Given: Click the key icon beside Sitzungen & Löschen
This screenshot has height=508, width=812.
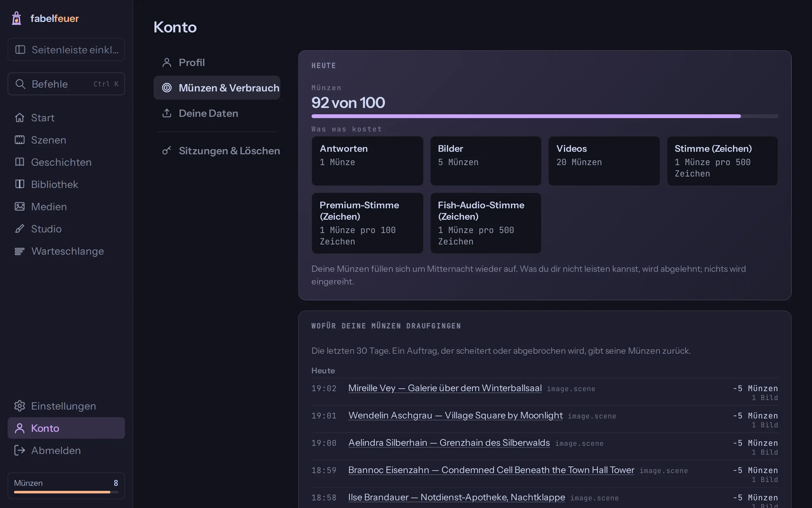Looking at the screenshot, I should pyautogui.click(x=167, y=150).
